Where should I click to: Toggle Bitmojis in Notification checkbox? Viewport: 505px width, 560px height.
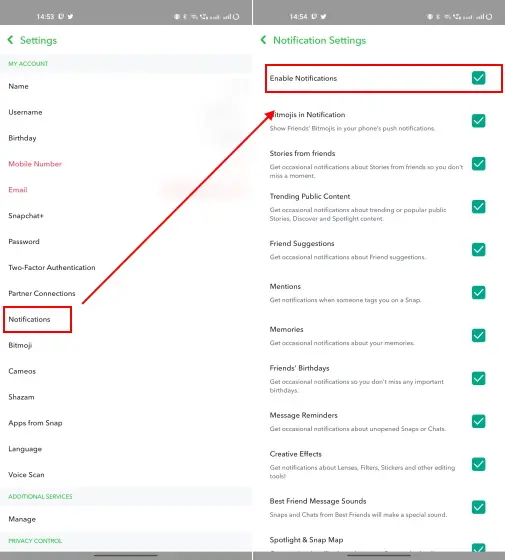478,121
